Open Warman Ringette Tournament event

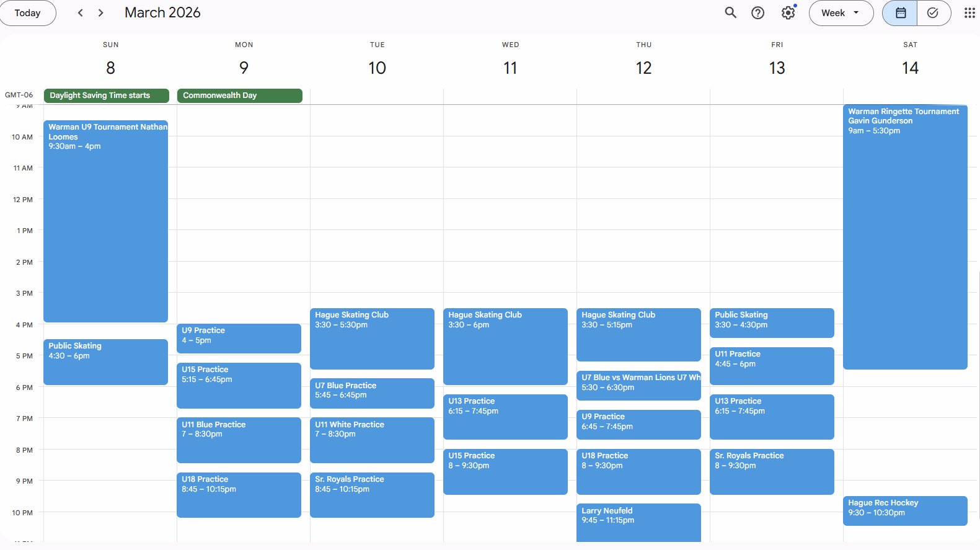click(x=904, y=236)
